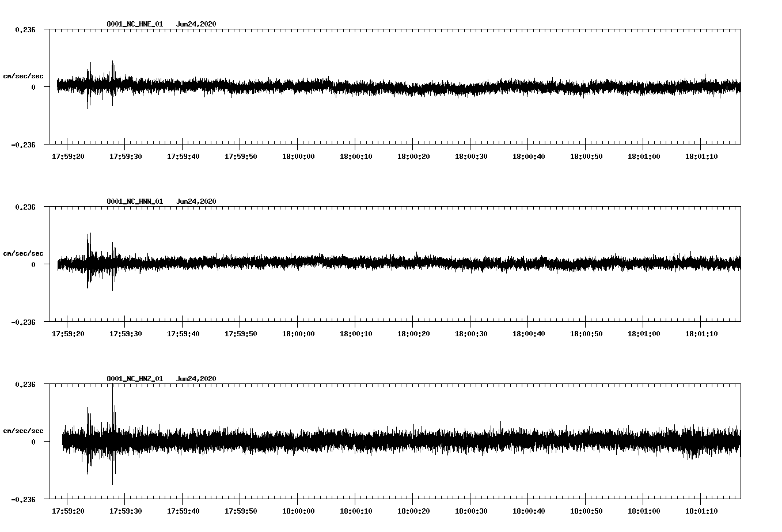
Task: Click the zero baseline label on HNN axis
Action: 33,264
